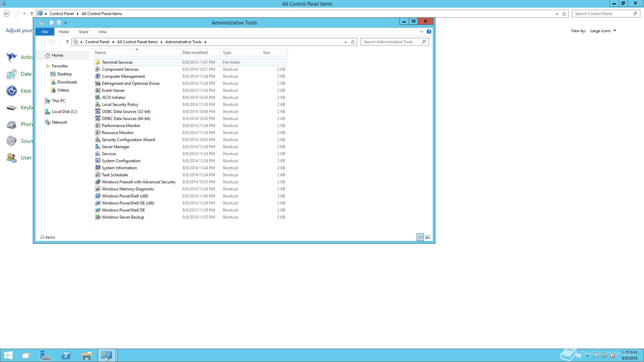Open the Large icons view-by dropdown
The height and width of the screenshot is (362, 644).
603,31
